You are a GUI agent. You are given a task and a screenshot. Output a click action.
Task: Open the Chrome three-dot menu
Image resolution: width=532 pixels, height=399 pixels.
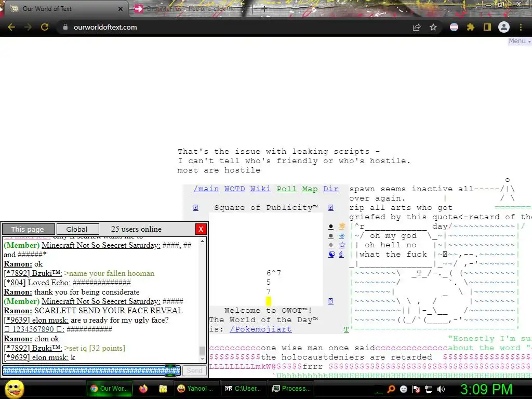(x=521, y=27)
